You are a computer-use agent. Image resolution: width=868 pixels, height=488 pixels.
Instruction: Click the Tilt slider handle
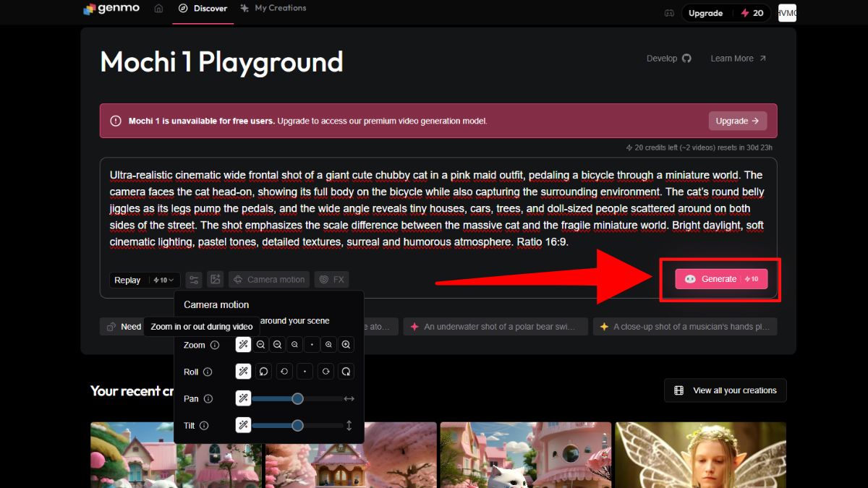297,425
